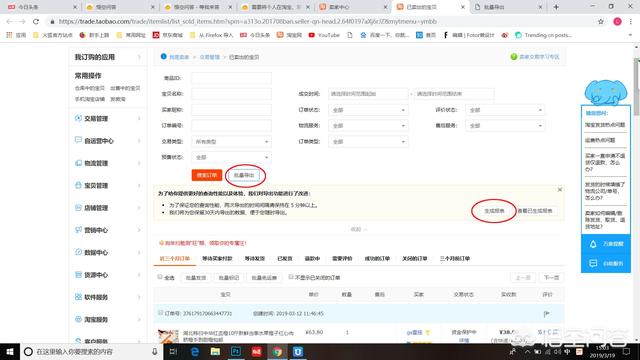
Task: Click the bell icon in the help widget
Action: click(x=593, y=244)
